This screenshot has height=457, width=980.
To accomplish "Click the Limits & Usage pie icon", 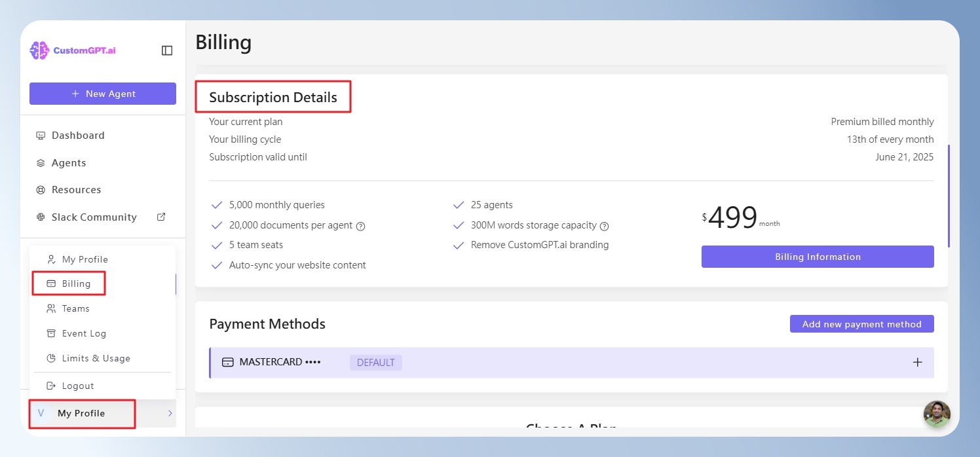I will pos(51,358).
